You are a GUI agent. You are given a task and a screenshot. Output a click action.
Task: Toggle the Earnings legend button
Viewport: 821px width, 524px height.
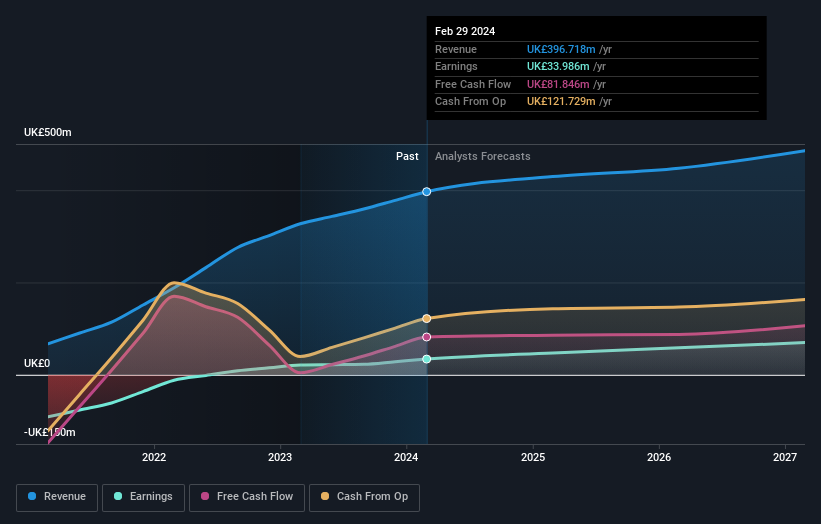click(x=143, y=497)
